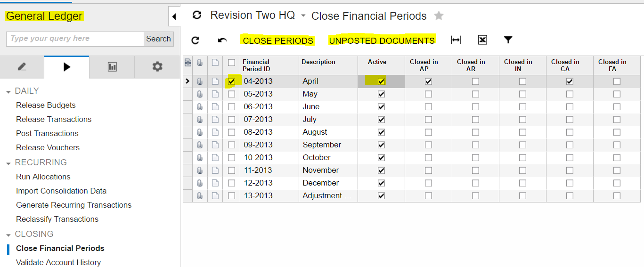Open the settings gear tab in sidebar
644x267 pixels.
point(157,67)
